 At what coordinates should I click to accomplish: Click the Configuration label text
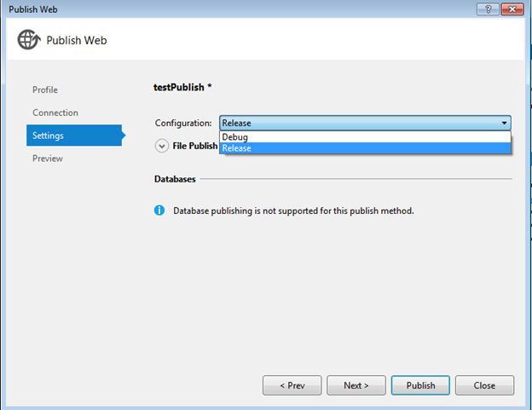tap(183, 123)
